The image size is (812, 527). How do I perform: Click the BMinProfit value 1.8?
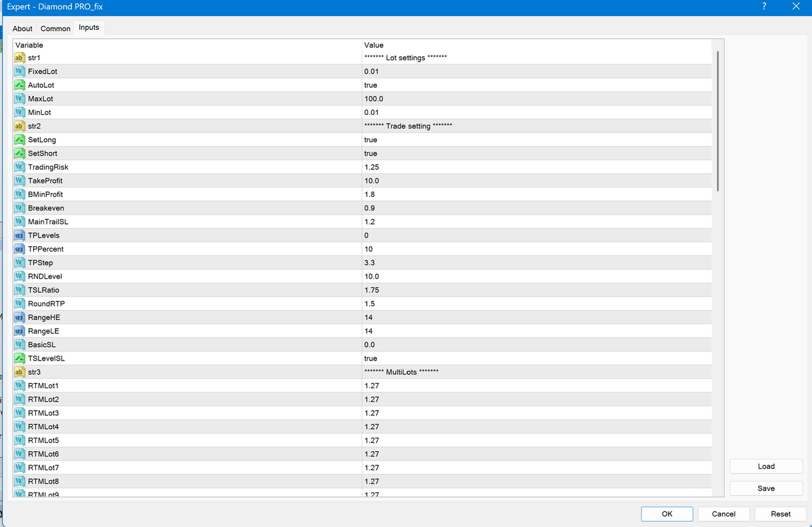click(x=369, y=194)
